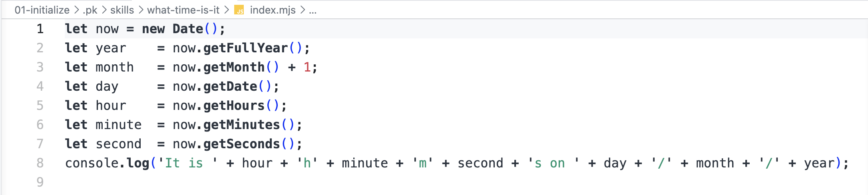Click the Date constructor on line 1
Screen dimensions: 868x195
coord(188,29)
